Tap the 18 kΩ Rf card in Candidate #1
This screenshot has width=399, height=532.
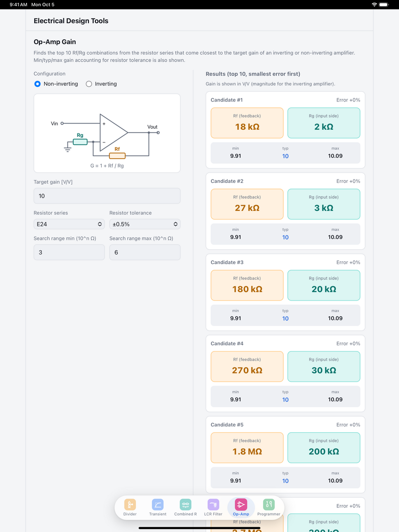click(247, 123)
